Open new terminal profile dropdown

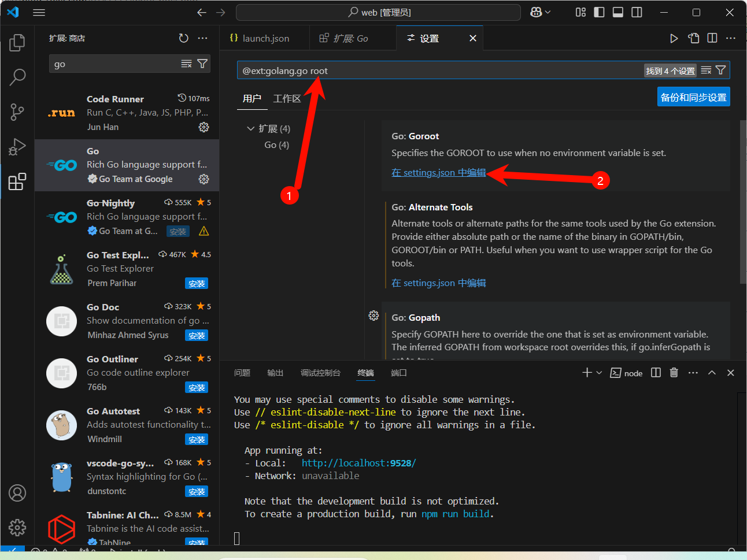point(599,373)
